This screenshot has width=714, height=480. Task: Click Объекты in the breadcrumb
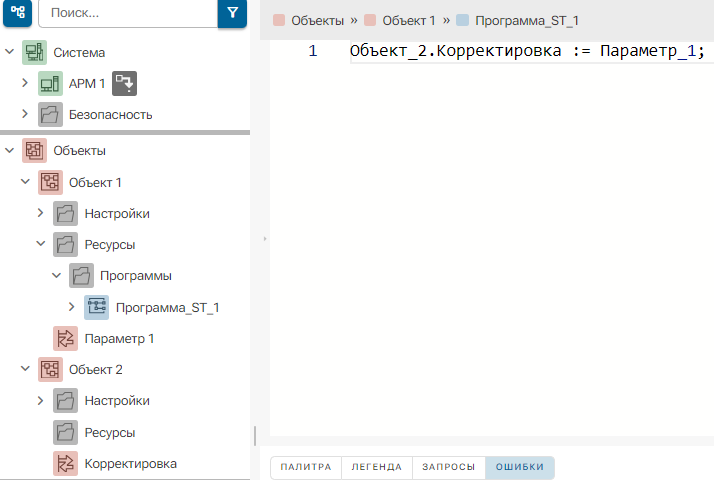pos(317,21)
